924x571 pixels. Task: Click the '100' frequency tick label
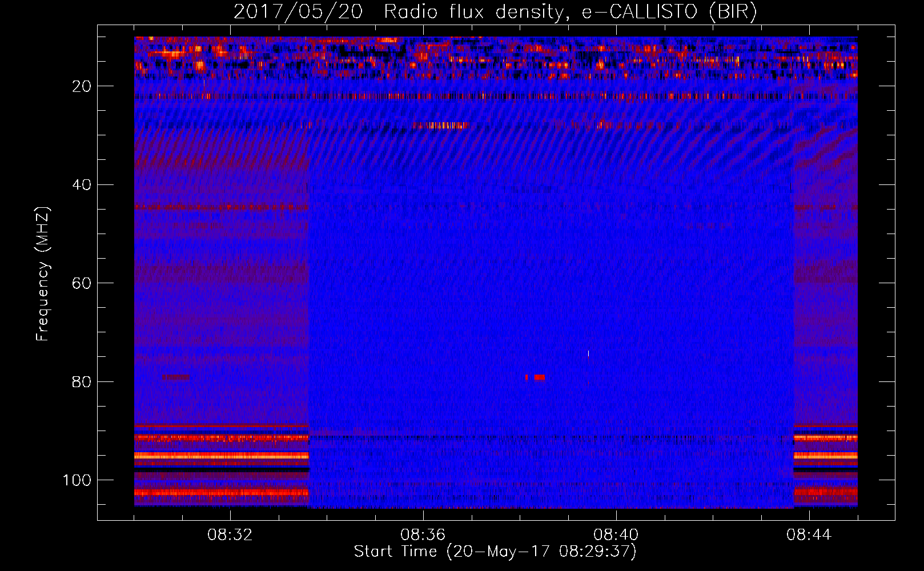coord(77,480)
